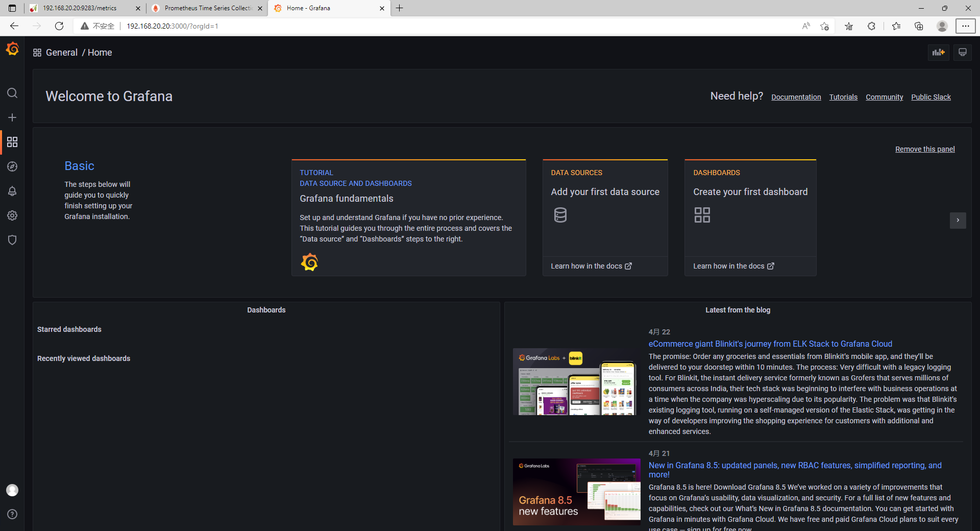
Task: Click the database icon in Data Sources card
Action: (x=560, y=215)
